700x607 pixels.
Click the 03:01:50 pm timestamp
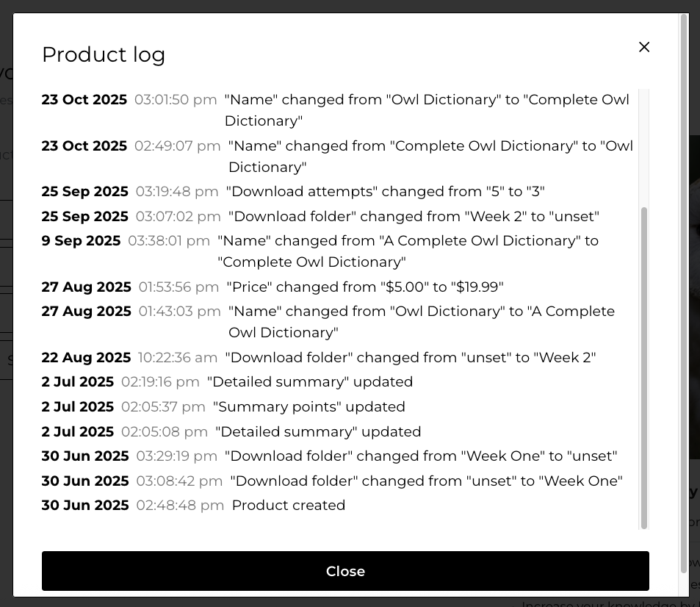(x=176, y=99)
